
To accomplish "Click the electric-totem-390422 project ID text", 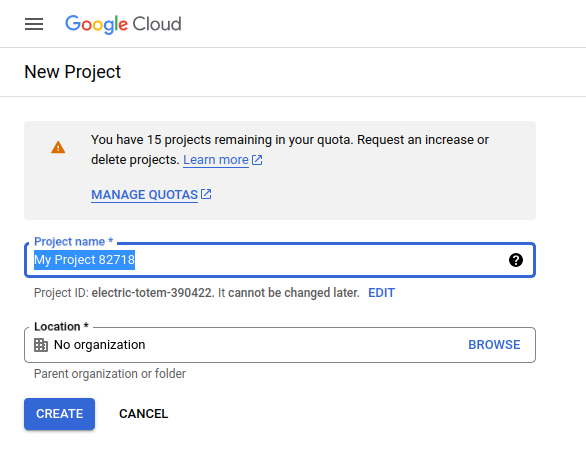I will point(152,293).
